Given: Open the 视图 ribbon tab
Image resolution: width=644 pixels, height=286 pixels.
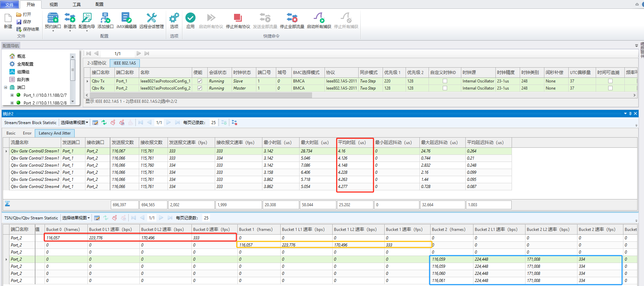Looking at the screenshot, I should click(x=54, y=4).
